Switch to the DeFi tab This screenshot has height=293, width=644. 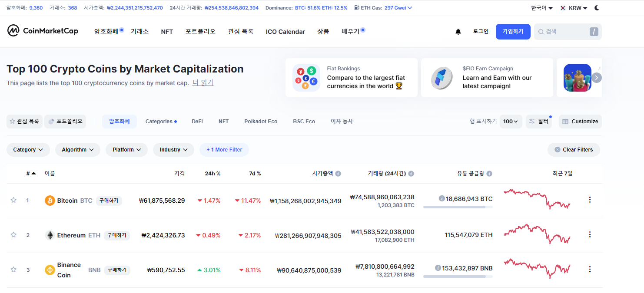(197, 122)
